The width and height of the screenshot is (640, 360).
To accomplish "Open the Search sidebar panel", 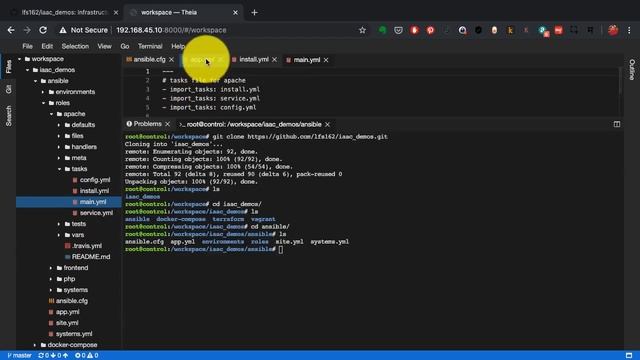I will pos(9,116).
